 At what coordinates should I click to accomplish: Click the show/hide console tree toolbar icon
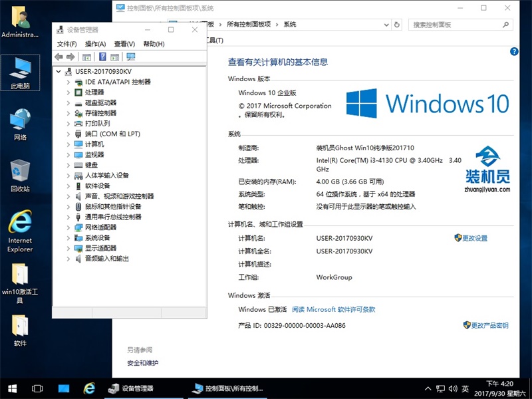pyautogui.click(x=86, y=57)
